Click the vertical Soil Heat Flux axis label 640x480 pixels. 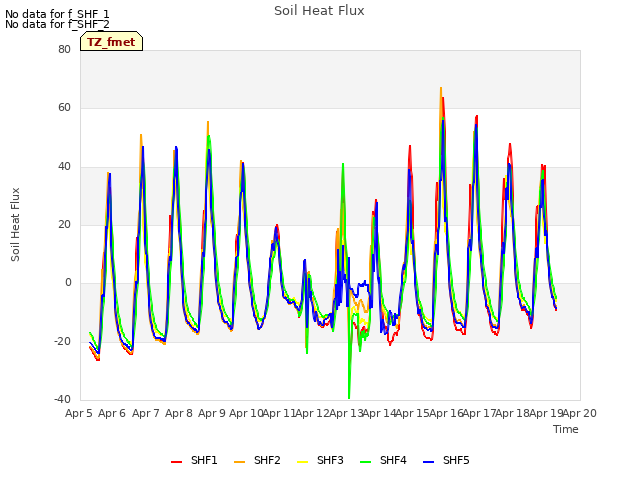[15, 224]
